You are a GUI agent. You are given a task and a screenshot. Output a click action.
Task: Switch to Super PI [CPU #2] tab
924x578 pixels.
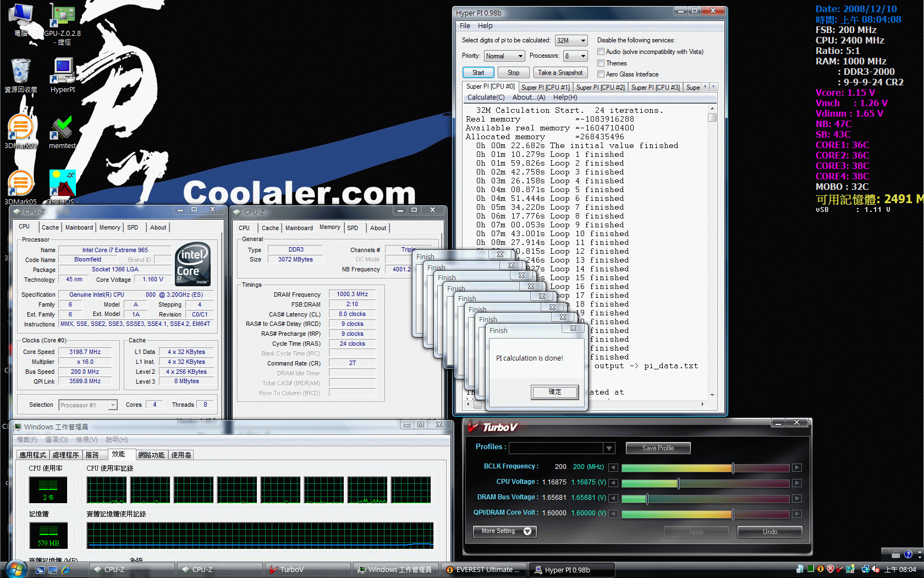[600, 88]
